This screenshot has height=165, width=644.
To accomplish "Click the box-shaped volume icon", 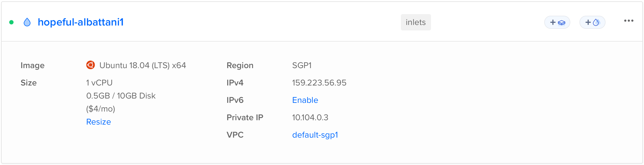I will pos(561,23).
